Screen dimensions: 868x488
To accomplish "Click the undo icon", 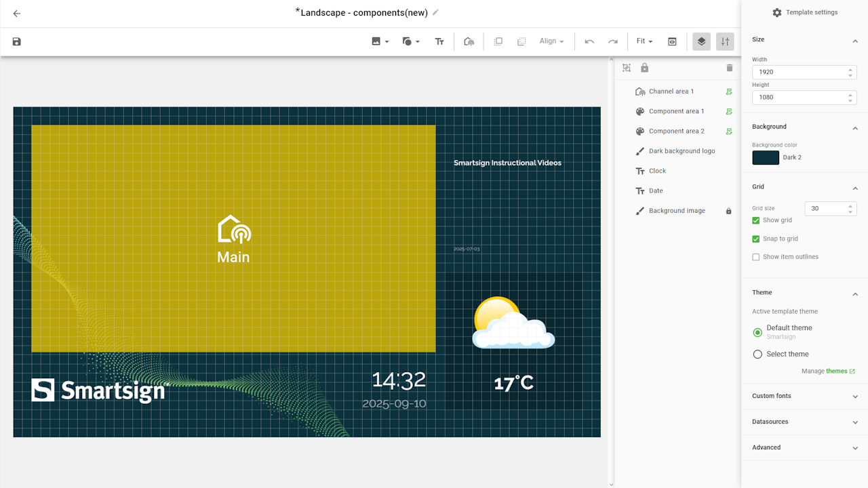I will 589,41.
